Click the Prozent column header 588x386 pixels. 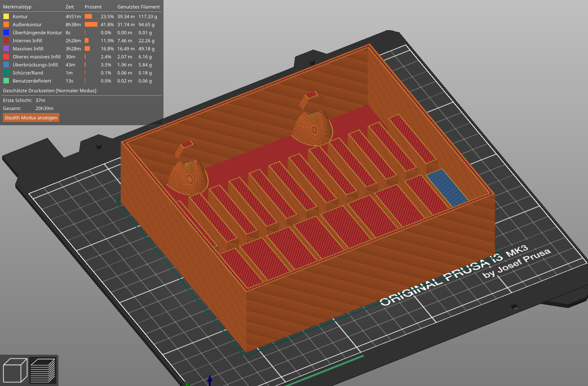pos(93,7)
